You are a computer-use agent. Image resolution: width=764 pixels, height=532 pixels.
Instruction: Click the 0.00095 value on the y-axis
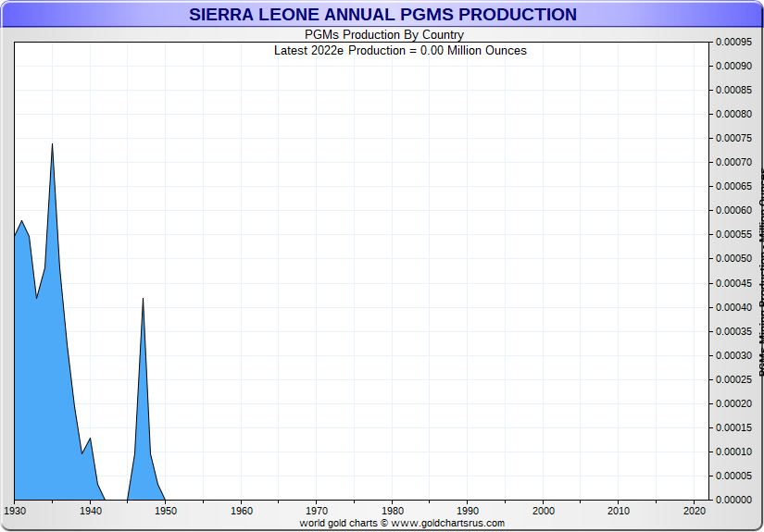point(733,43)
